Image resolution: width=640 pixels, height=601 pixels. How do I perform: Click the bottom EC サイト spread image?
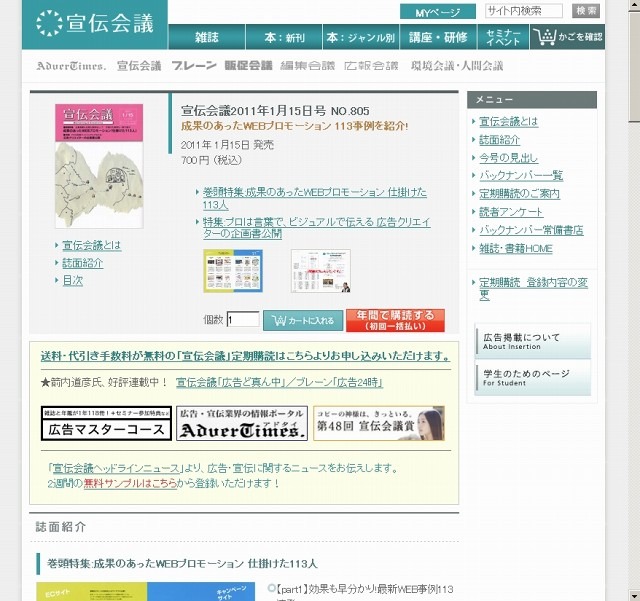tap(146, 591)
